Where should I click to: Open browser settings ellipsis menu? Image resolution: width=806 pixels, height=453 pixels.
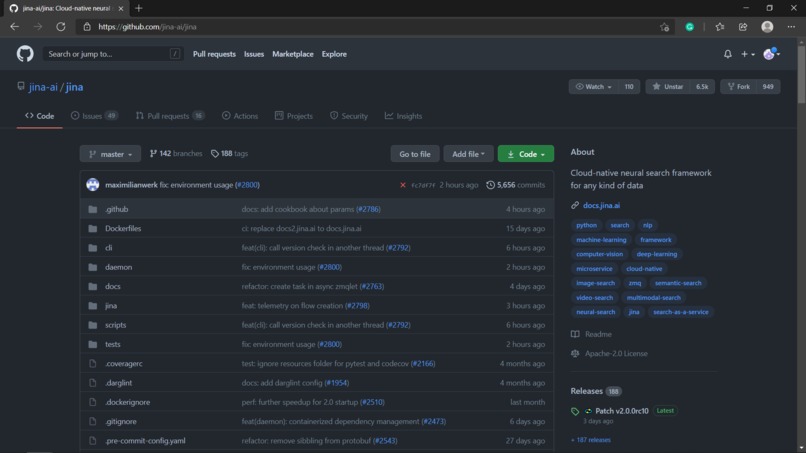click(x=791, y=27)
